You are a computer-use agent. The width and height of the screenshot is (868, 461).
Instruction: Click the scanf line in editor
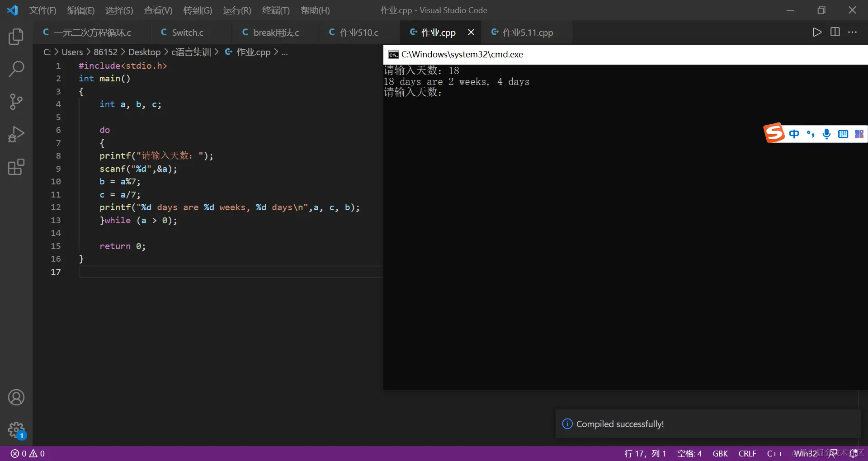(x=138, y=169)
